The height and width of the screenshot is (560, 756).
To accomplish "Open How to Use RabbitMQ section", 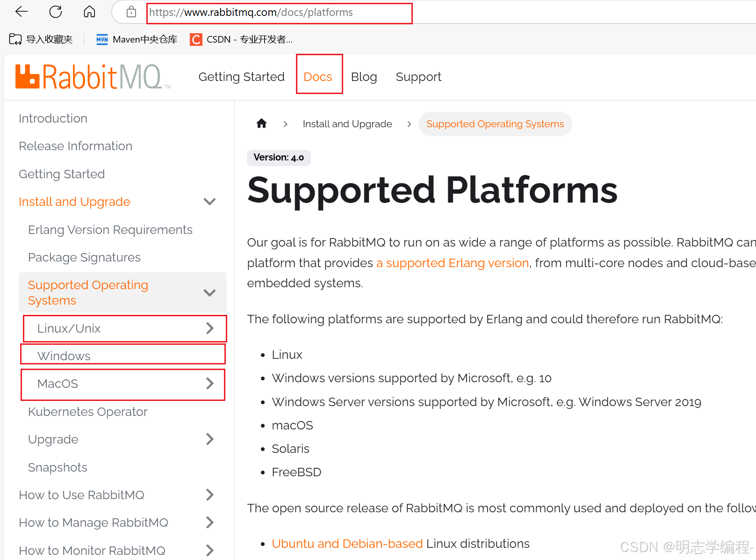I will point(81,495).
